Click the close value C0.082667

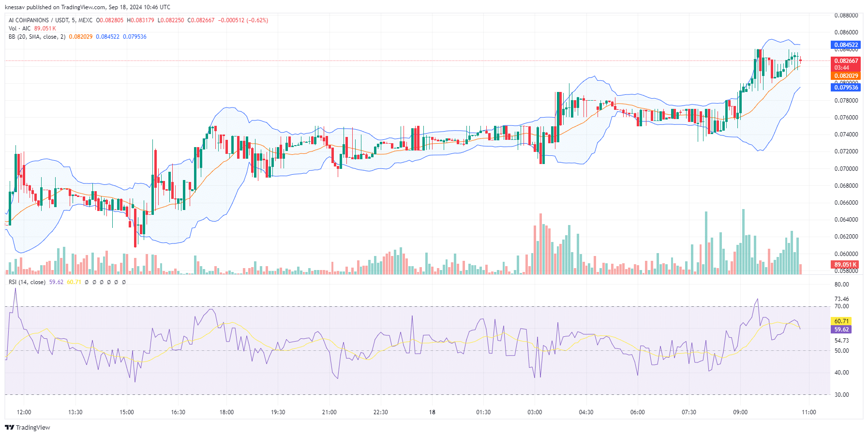(201, 20)
